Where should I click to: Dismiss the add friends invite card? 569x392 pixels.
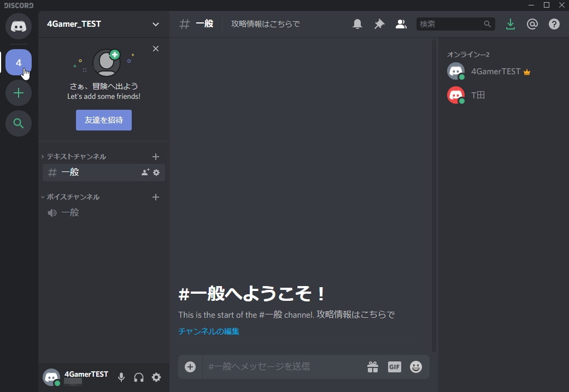pos(156,49)
